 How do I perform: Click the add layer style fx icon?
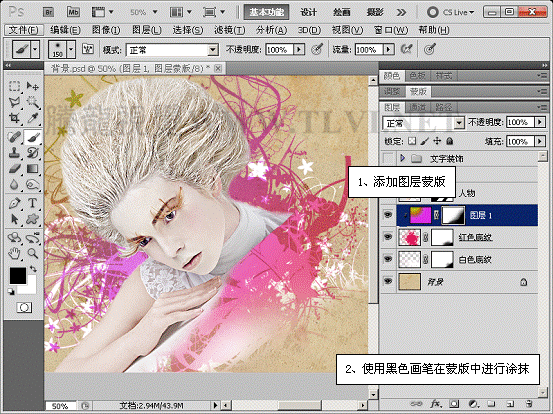click(436, 403)
